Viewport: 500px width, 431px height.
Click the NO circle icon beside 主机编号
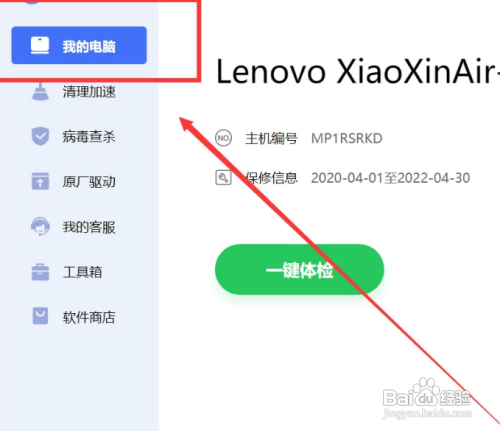tap(223, 138)
